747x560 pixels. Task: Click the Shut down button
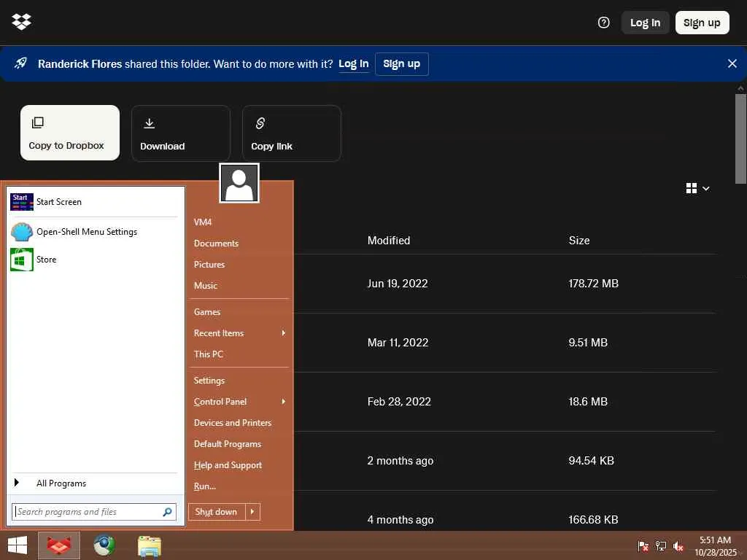(217, 512)
